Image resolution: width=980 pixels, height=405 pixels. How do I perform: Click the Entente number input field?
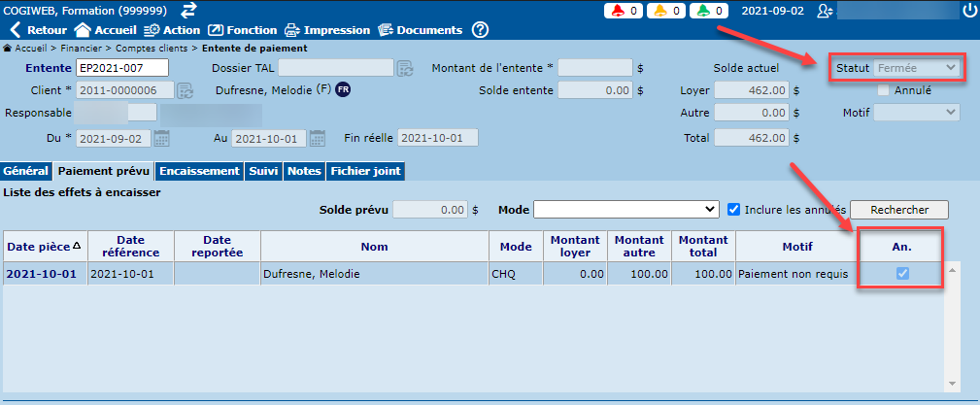coord(122,68)
